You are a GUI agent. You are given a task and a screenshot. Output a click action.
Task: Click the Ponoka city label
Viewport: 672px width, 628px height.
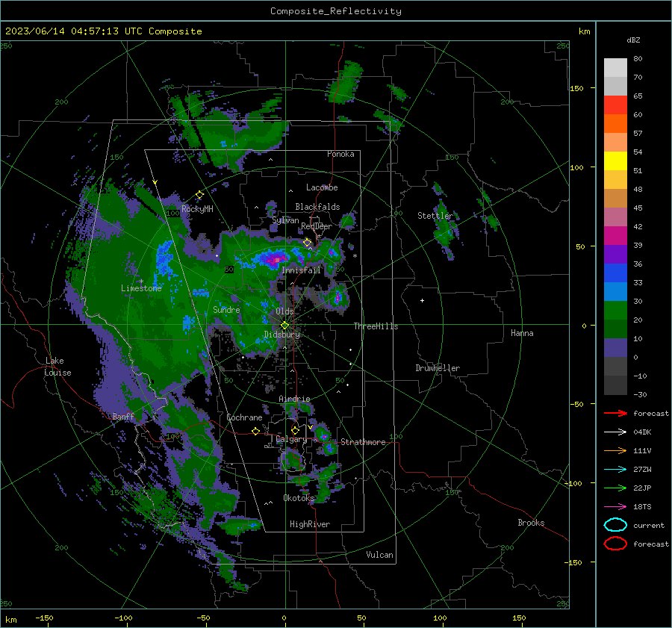point(340,154)
